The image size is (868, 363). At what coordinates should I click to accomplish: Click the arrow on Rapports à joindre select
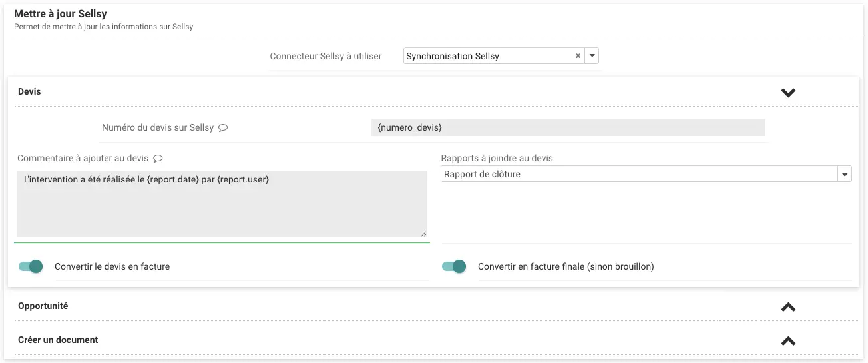click(845, 175)
